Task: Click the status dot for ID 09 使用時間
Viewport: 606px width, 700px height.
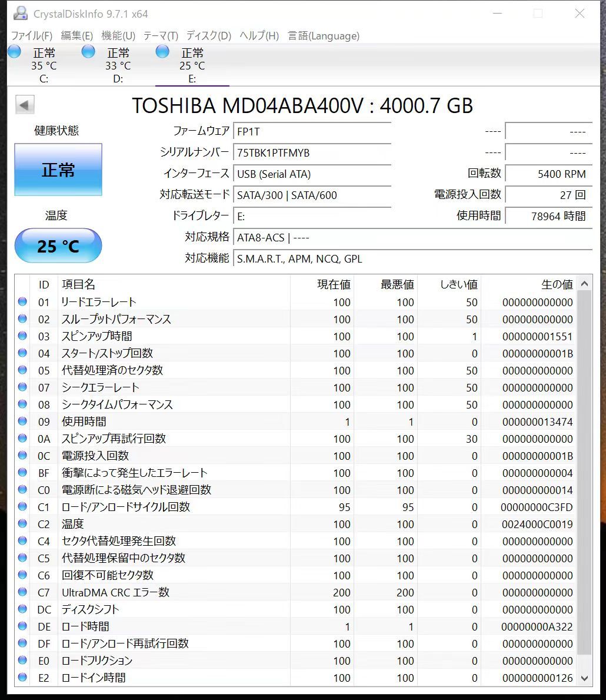Action: pyautogui.click(x=22, y=421)
